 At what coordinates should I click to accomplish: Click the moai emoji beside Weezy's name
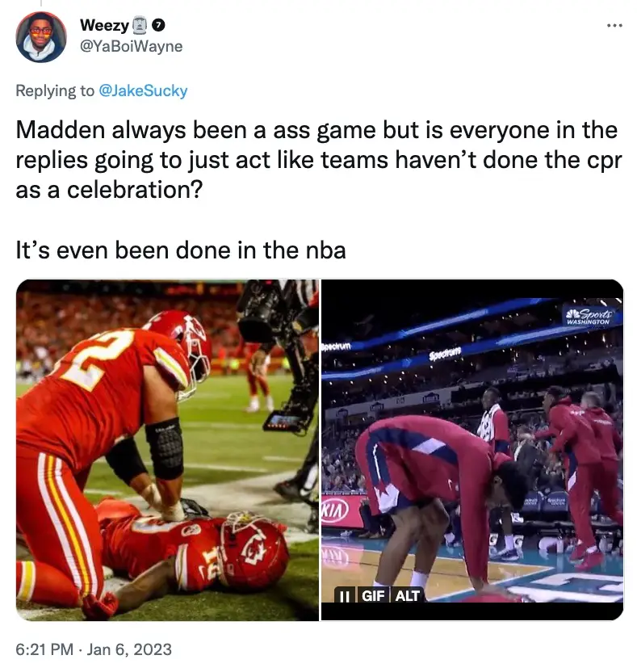(x=139, y=25)
